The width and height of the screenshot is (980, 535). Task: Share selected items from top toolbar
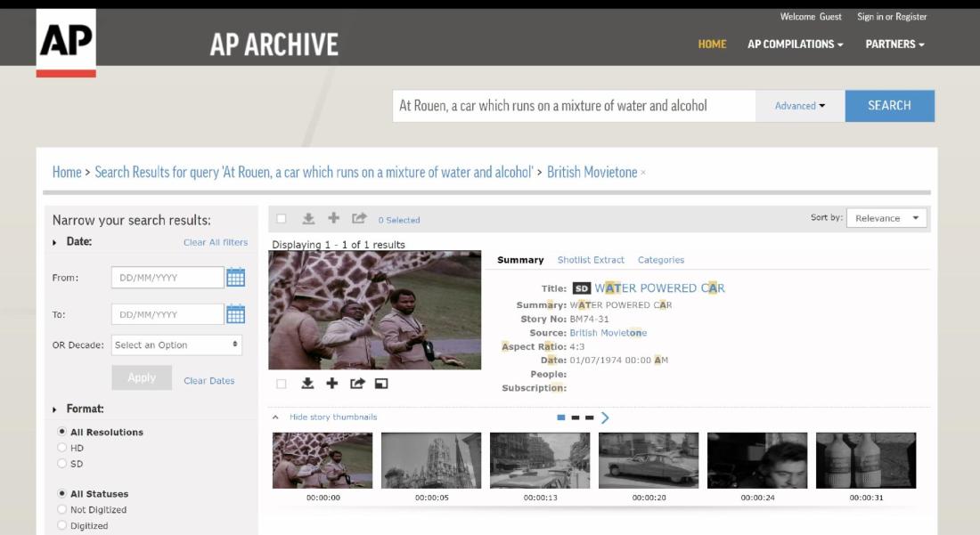[359, 218]
